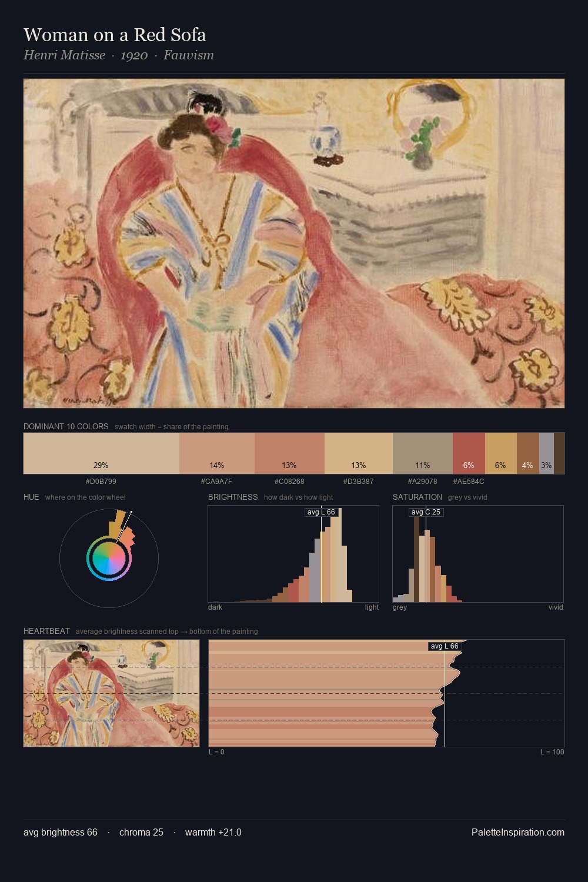Click the #CA9A7F hex label
588x882 pixels.
coord(217,482)
